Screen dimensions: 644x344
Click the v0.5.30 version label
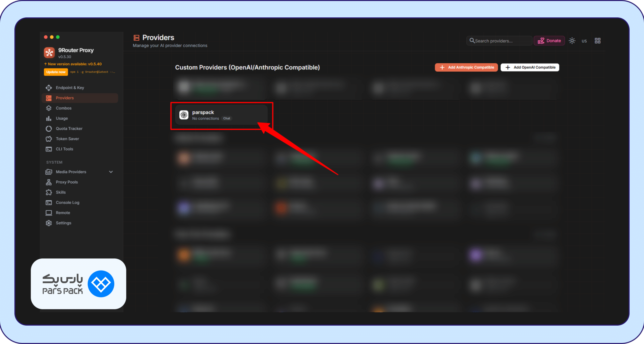[65, 57]
